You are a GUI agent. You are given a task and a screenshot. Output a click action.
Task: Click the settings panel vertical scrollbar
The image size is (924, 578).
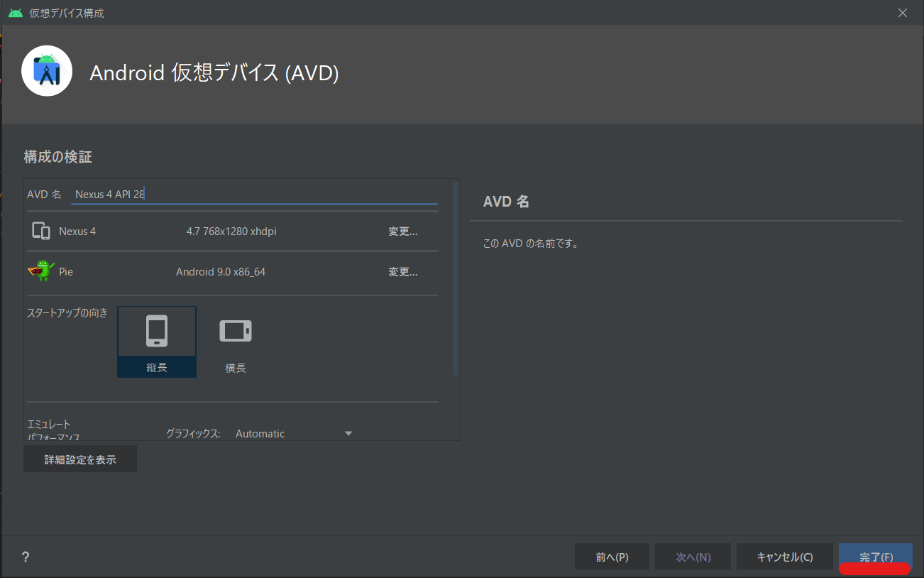456,278
